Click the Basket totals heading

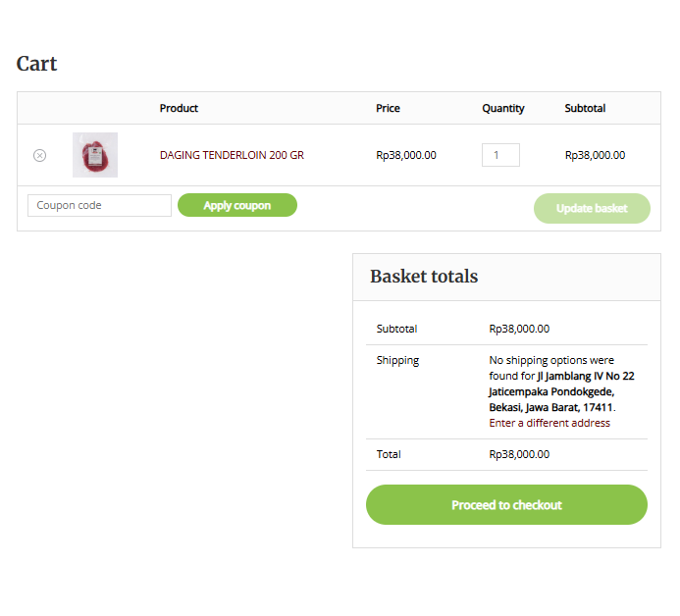tap(424, 277)
